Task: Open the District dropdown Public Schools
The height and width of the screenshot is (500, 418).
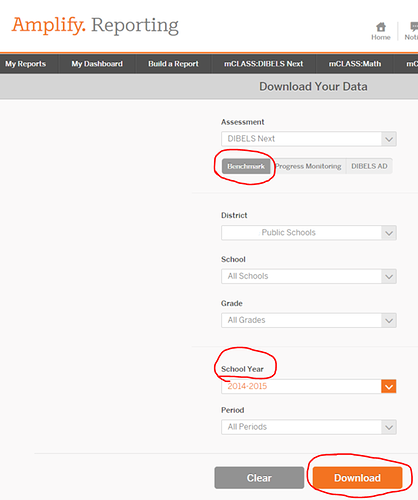Action: click(309, 233)
